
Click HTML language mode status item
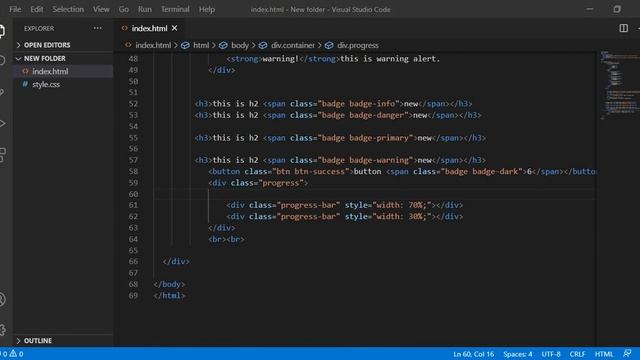(x=604, y=354)
